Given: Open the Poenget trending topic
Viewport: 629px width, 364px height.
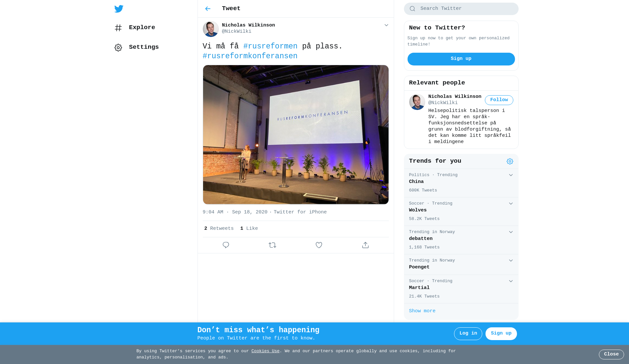Looking at the screenshot, I should (461, 264).
